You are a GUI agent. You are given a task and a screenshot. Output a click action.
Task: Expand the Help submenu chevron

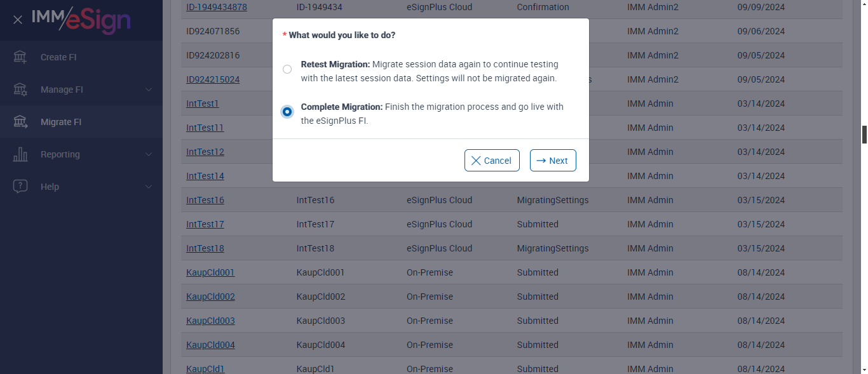[x=149, y=187]
